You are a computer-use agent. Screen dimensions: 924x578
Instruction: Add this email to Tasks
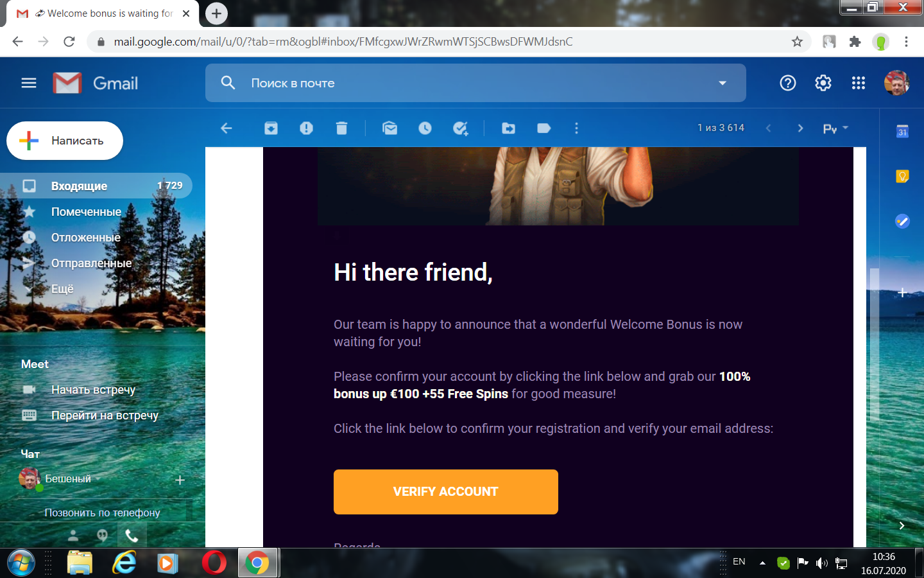461,128
